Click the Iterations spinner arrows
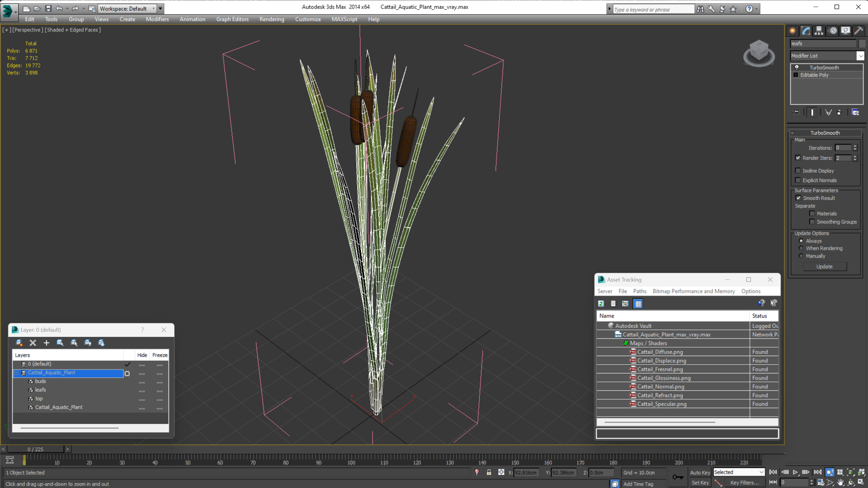Image resolution: width=868 pixels, height=488 pixels. [x=855, y=147]
